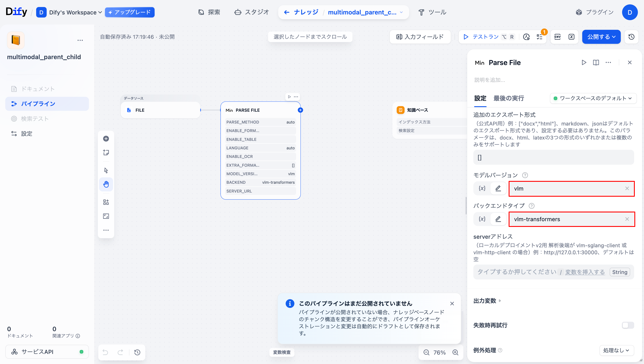Switch to pointer mode tool

point(106,170)
